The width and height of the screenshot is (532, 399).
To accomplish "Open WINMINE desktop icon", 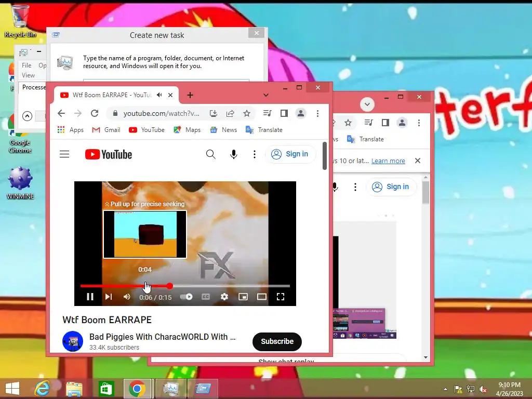I will coord(20,183).
